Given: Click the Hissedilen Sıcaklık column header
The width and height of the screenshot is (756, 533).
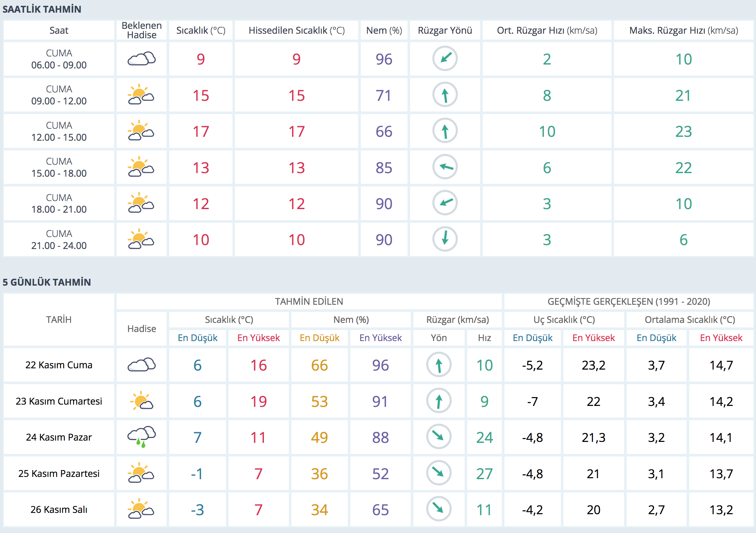Looking at the screenshot, I should click(296, 30).
